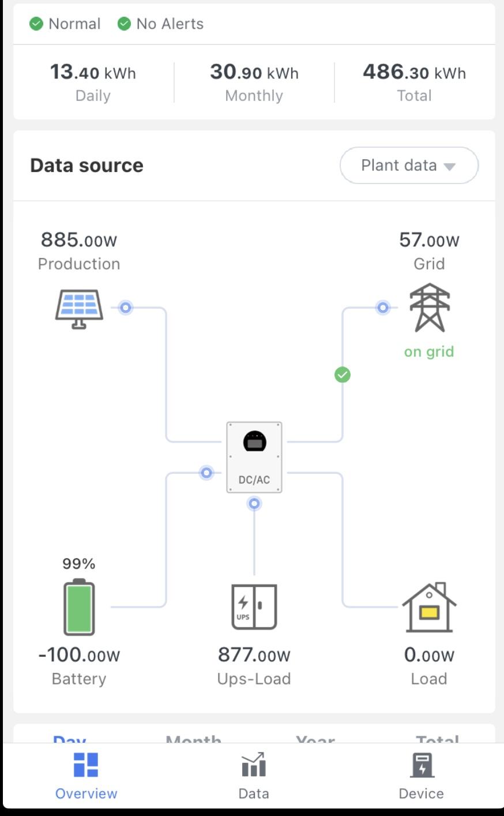
Task: Tap the 30.90 kWh Monthly value
Action: [254, 72]
